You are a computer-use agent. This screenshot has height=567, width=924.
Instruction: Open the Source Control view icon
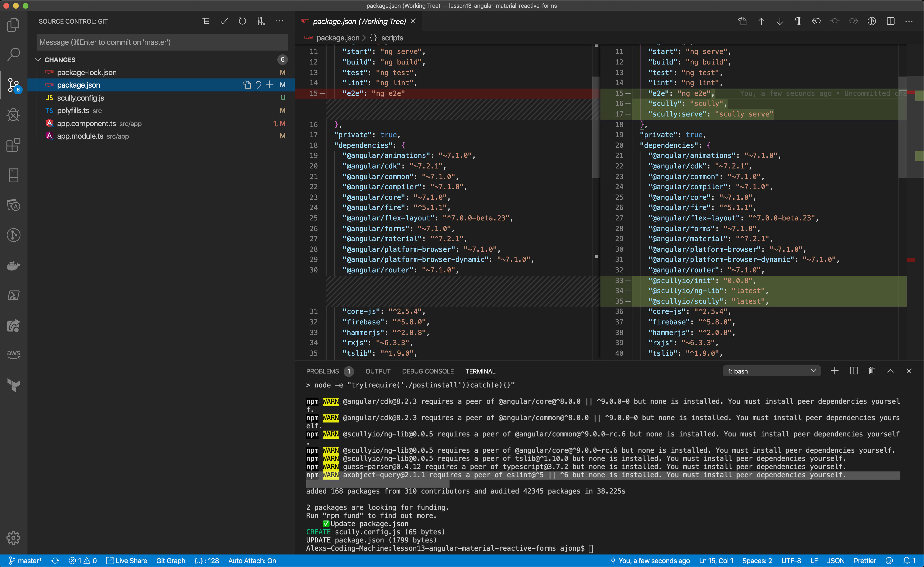[x=13, y=85]
